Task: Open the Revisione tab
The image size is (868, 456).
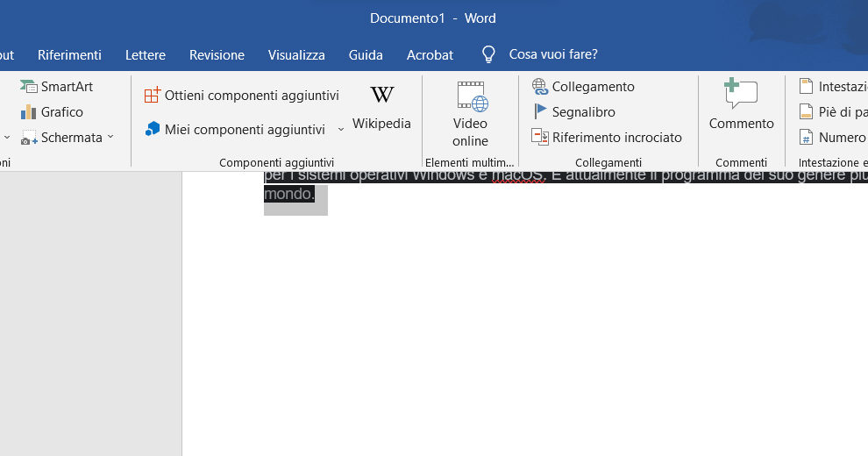Action: coord(217,54)
